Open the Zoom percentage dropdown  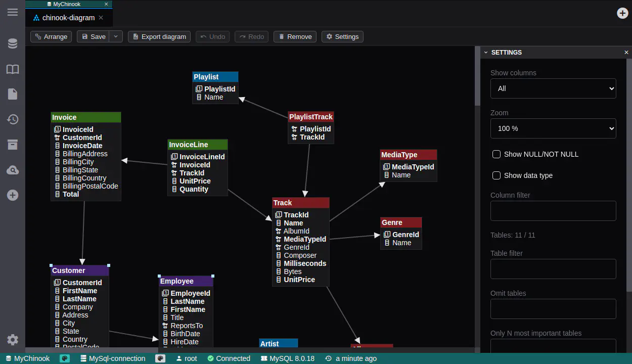553,128
